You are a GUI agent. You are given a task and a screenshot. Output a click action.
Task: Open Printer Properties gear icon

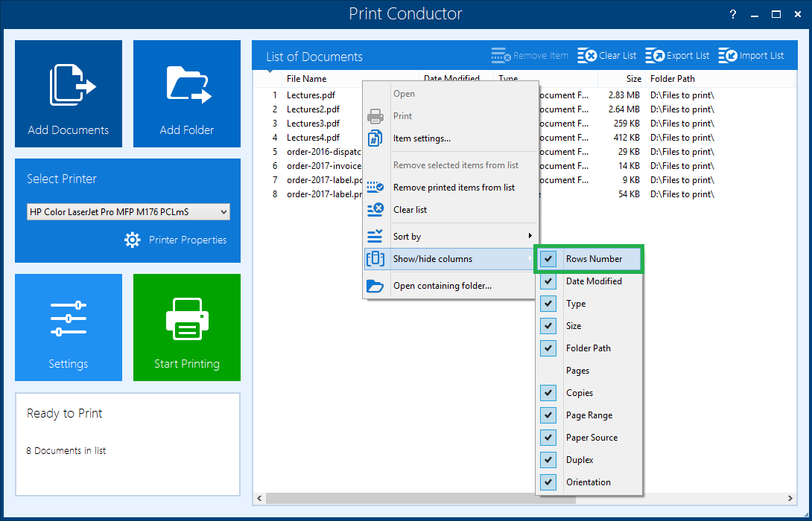point(133,240)
